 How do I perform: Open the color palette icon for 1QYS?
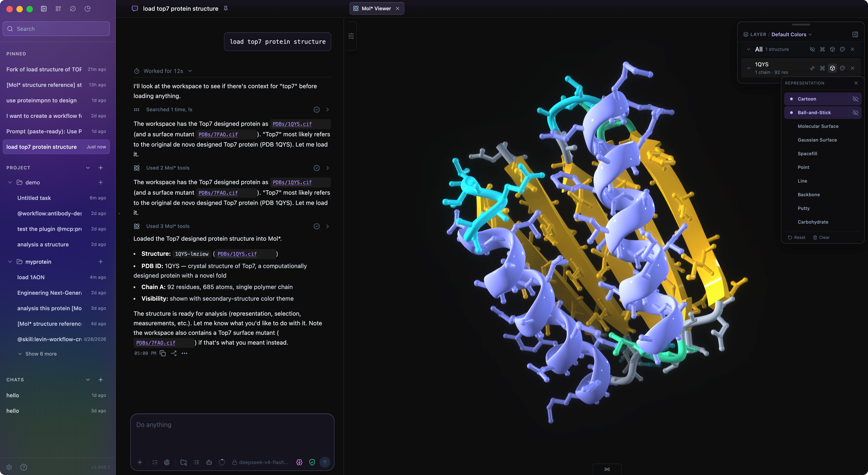(x=842, y=68)
